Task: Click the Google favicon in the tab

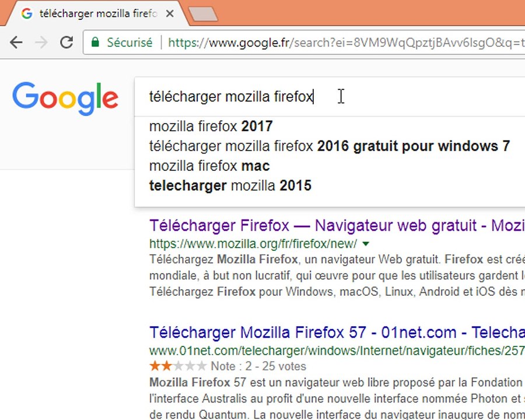Action: [26, 14]
